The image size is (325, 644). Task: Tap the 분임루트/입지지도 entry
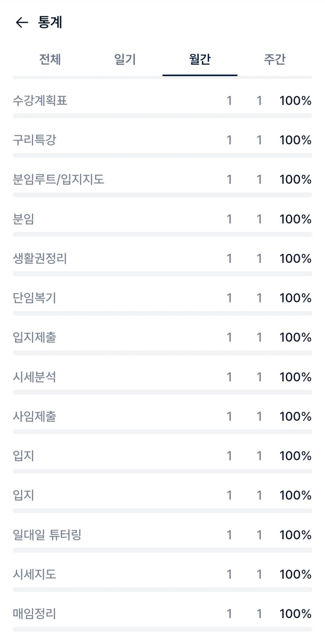(x=59, y=179)
